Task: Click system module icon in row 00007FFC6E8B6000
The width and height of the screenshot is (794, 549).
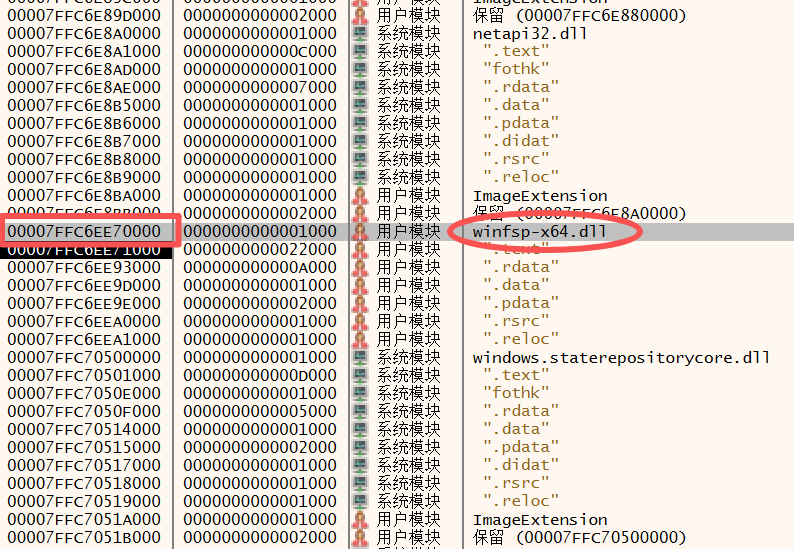Action: [x=360, y=123]
